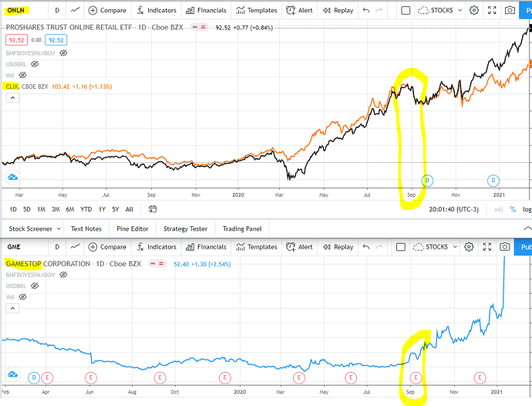Open Indicators in the ONLN chart toolbar
This screenshot has width=532, height=406.
coord(157,10)
